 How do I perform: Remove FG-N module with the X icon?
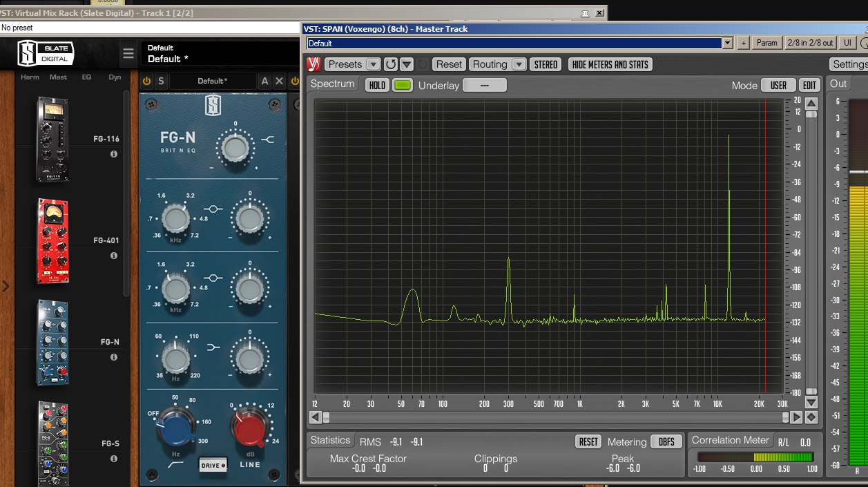[279, 81]
